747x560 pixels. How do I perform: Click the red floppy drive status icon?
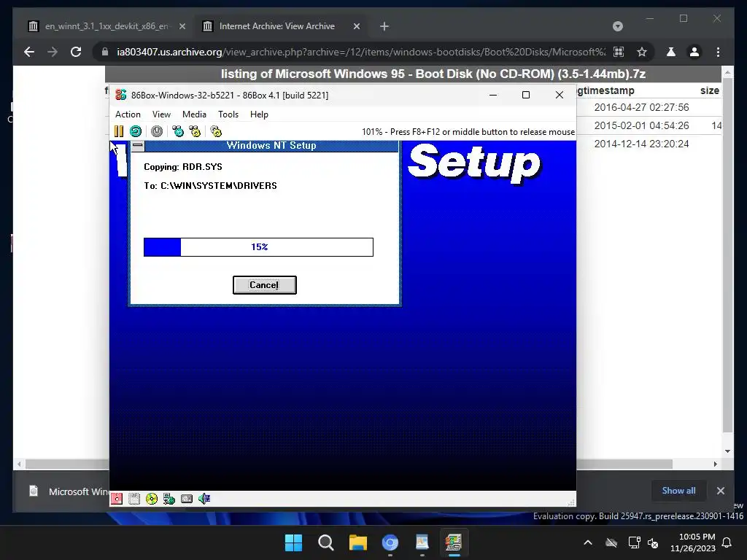point(117,499)
